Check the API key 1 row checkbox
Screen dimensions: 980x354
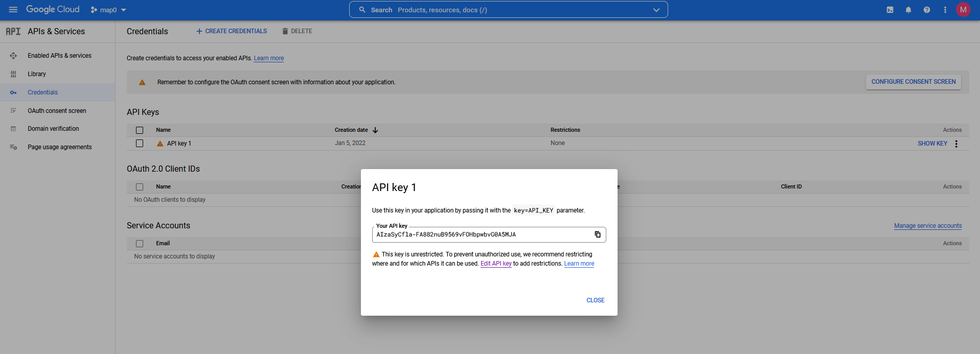(140, 144)
